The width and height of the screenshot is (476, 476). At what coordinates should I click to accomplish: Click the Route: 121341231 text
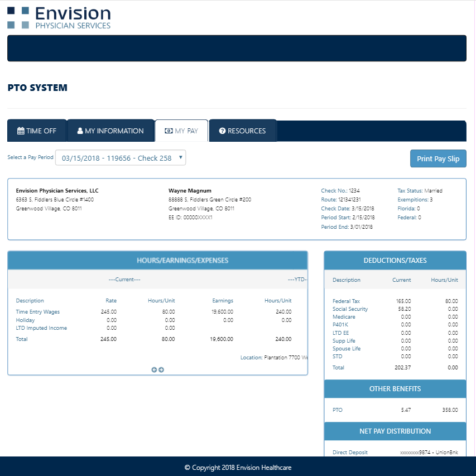(341, 199)
